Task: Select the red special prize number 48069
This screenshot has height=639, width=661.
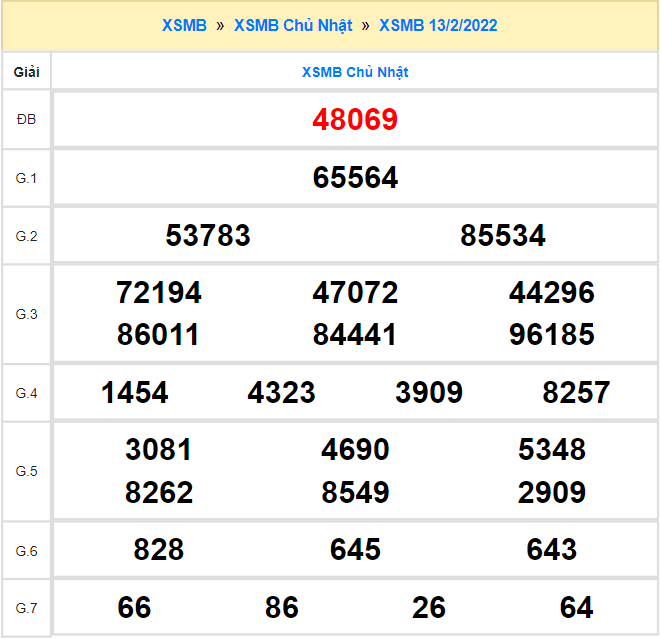Action: tap(355, 120)
